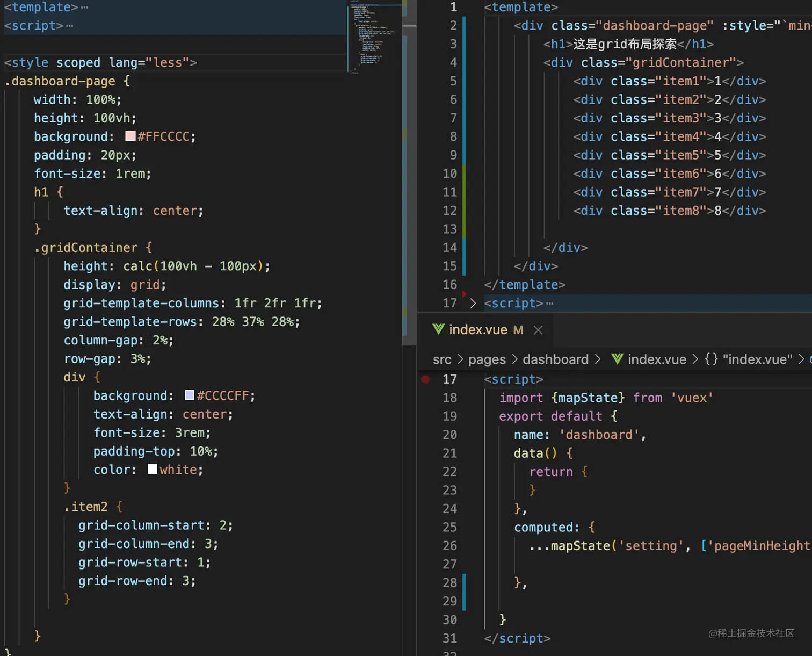Image resolution: width=812 pixels, height=656 pixels.
Task: Open the color picker for #FFCCCC swatch
Action: pyautogui.click(x=130, y=136)
